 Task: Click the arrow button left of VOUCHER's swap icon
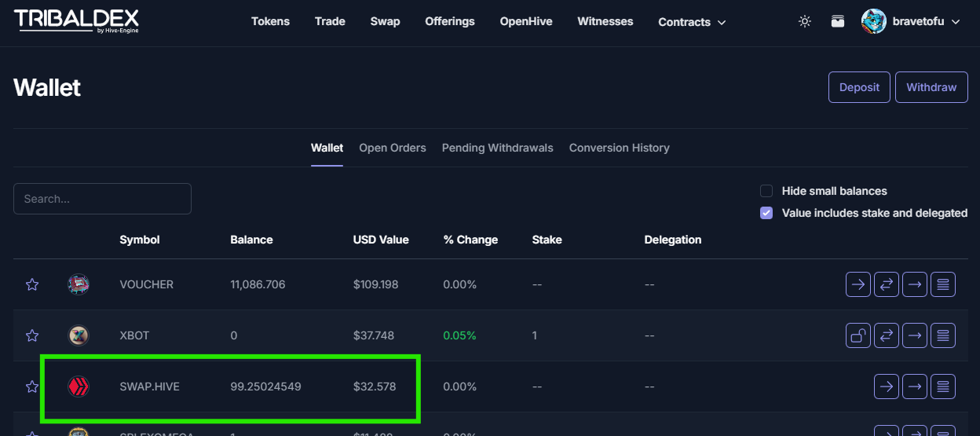858,284
